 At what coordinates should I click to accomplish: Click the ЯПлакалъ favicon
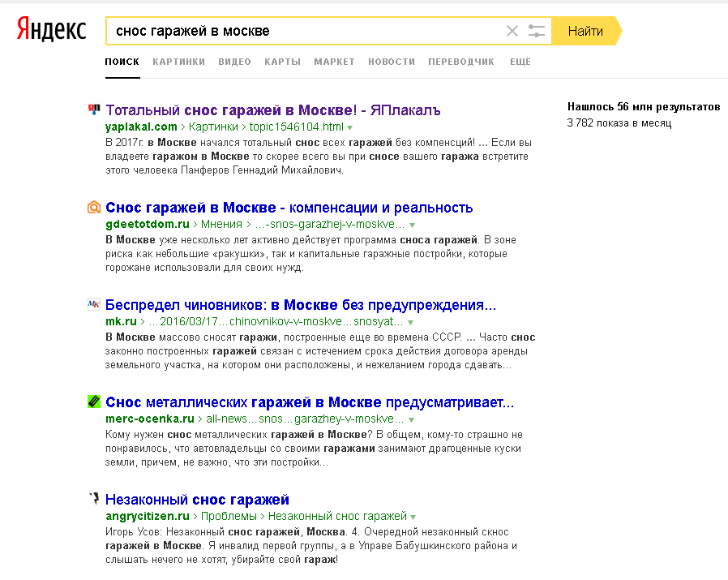[94, 110]
